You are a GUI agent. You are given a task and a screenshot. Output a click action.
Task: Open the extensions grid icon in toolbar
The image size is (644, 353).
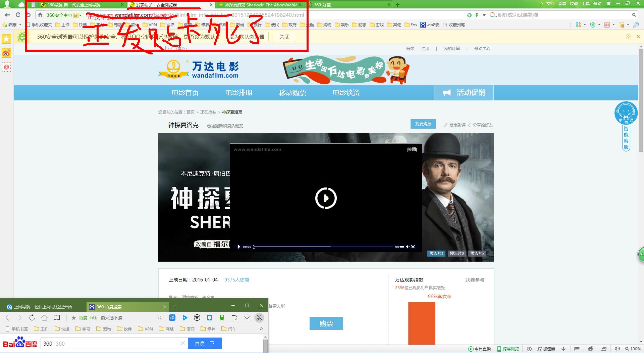pos(578,25)
